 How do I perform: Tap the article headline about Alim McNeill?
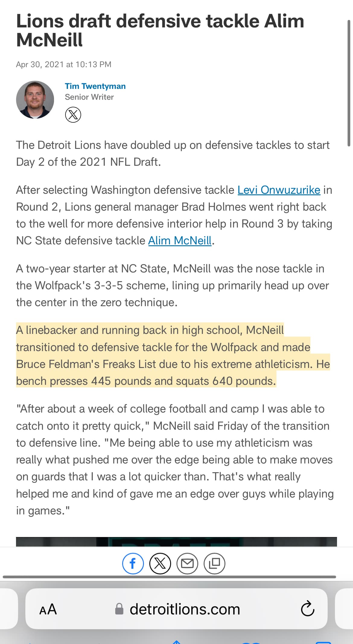pos(160,30)
